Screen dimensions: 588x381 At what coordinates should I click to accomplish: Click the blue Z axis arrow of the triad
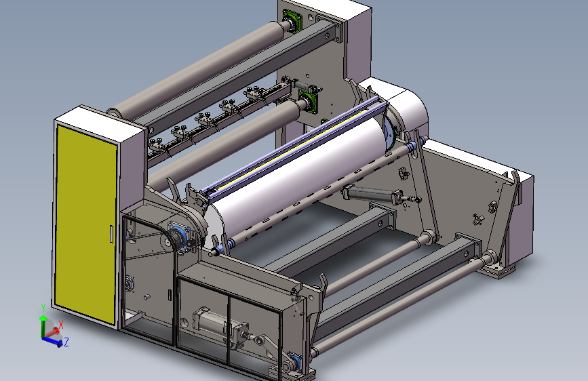click(x=53, y=341)
